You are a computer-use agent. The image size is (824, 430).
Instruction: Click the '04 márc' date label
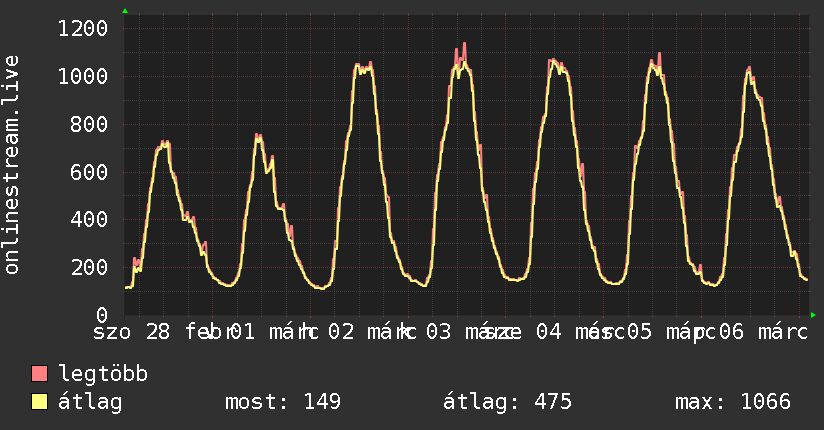click(x=580, y=332)
